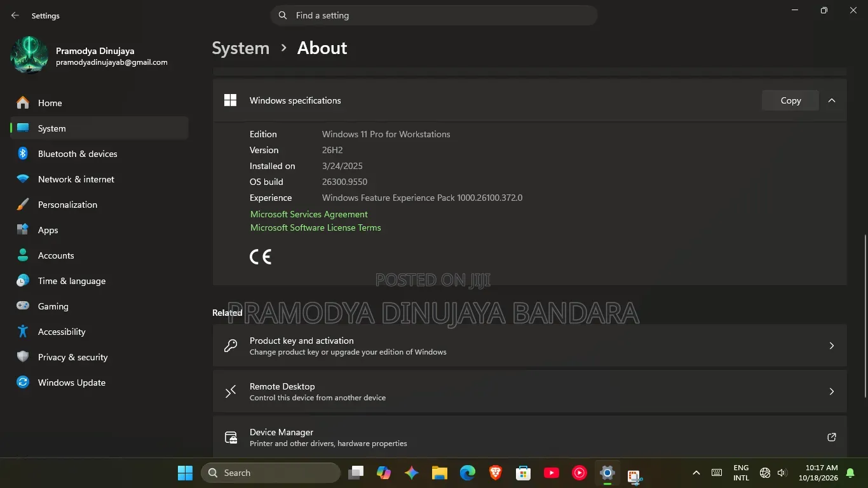Open the Apps settings page
This screenshot has width=868, height=488.
99,230
